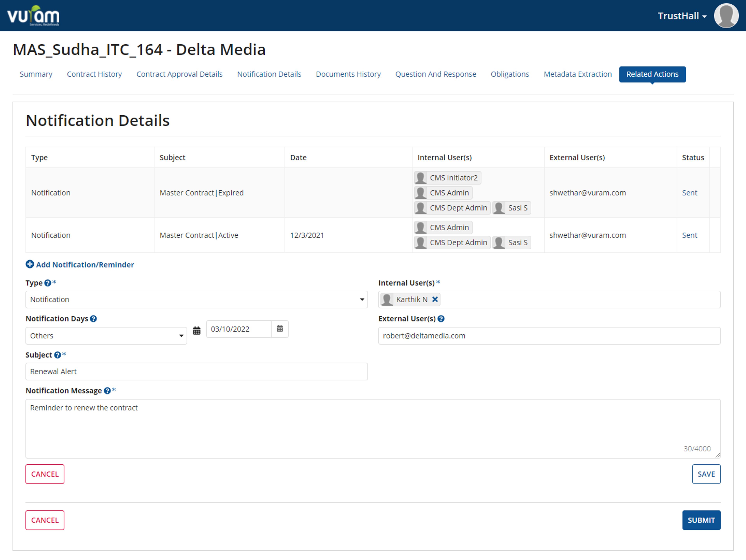Image resolution: width=746 pixels, height=560 pixels.
Task: Click the bottom CANCEL button beside Submit
Action: pos(45,520)
